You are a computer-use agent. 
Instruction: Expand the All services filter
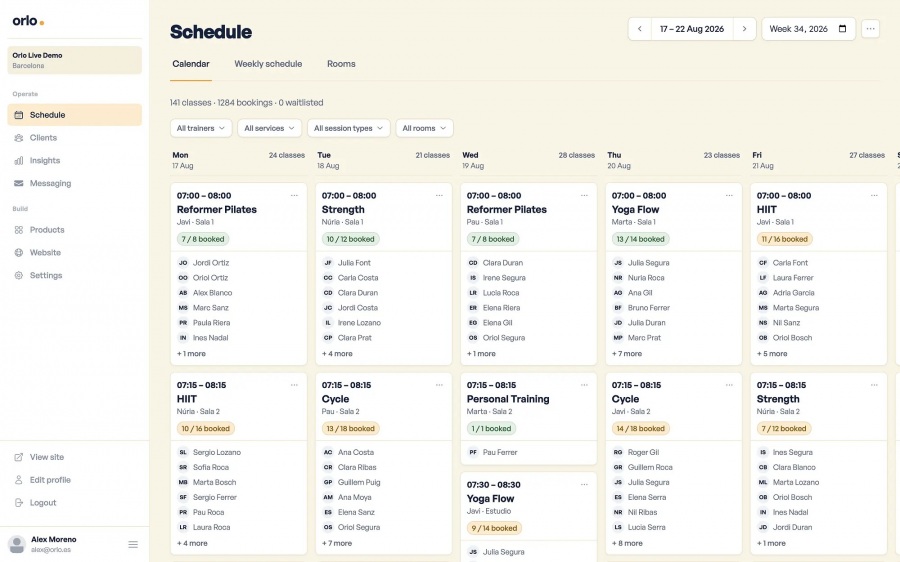tap(269, 128)
